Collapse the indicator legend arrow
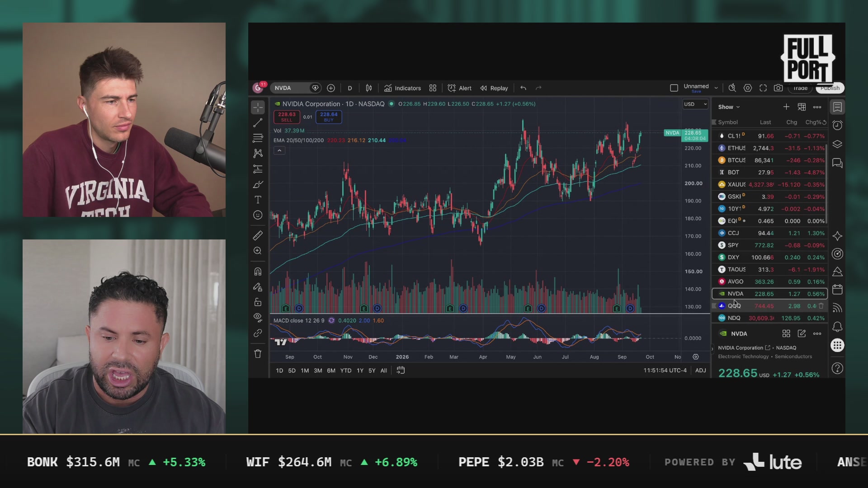This screenshot has height=488, width=868. (279, 150)
